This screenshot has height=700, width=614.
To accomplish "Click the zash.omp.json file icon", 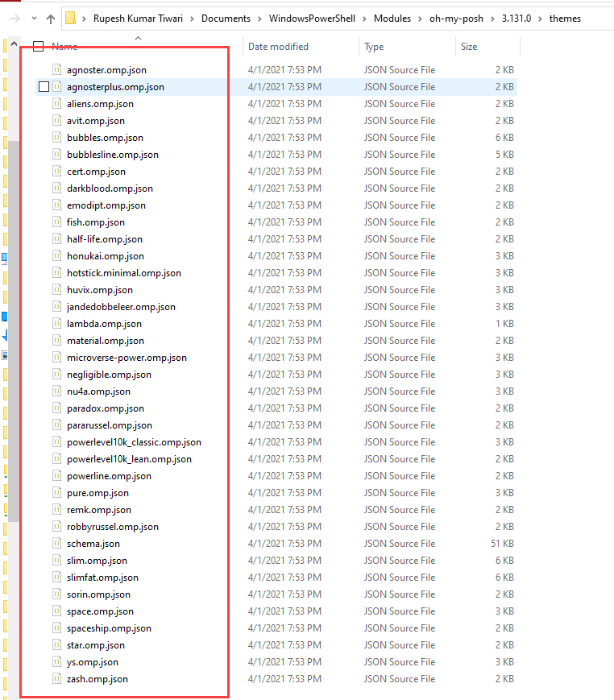I will click(x=56, y=679).
